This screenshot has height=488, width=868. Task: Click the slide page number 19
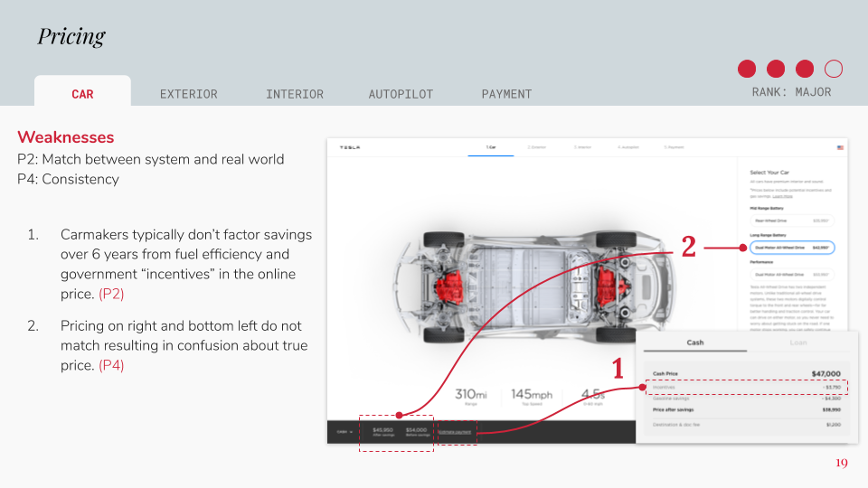point(842,463)
